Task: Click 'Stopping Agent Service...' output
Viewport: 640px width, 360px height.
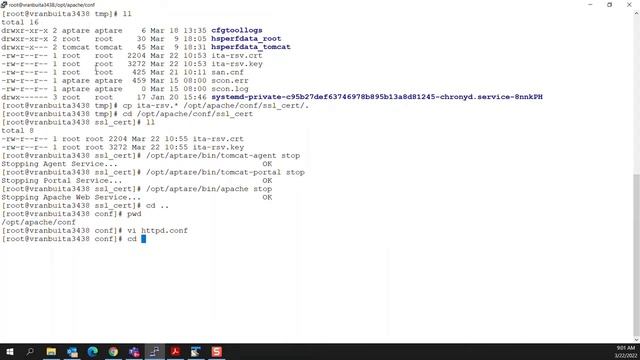Action: coord(59,164)
